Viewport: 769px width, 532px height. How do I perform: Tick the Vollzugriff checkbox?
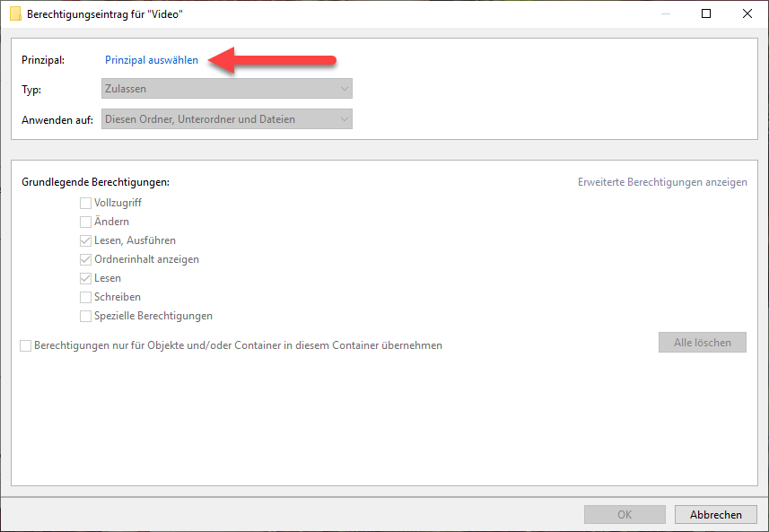coord(85,203)
